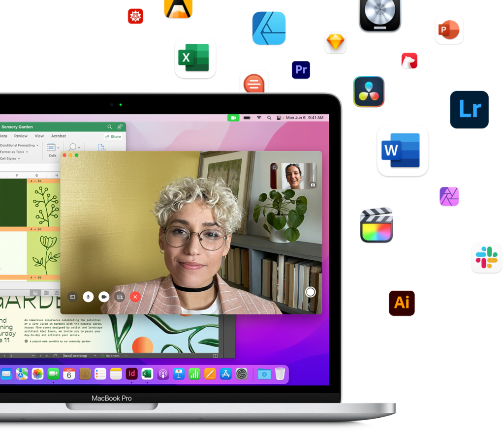
Task: Click the Final Cut Pro clapperboard icon
Action: [x=377, y=225]
